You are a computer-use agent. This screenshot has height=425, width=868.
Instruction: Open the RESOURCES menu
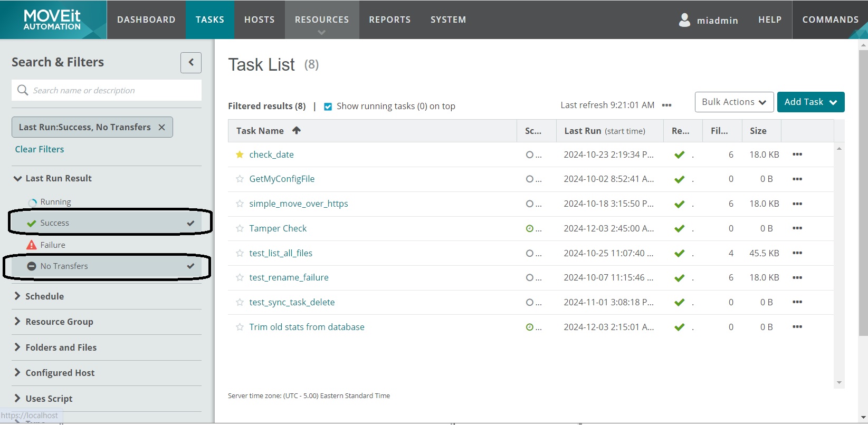[x=322, y=20]
